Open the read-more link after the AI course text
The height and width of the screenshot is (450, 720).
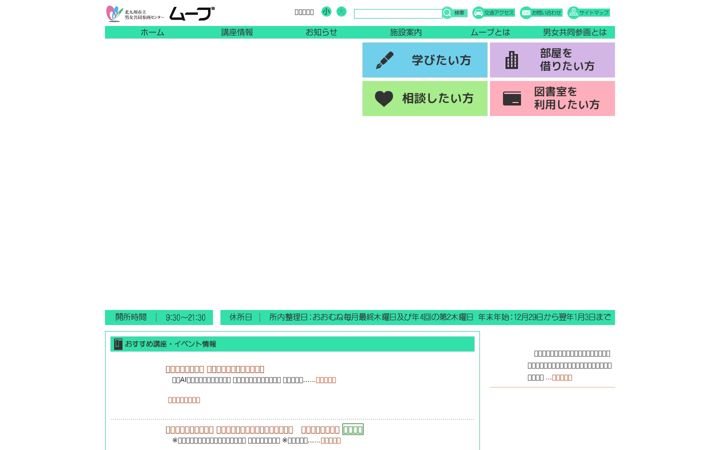tap(326, 380)
